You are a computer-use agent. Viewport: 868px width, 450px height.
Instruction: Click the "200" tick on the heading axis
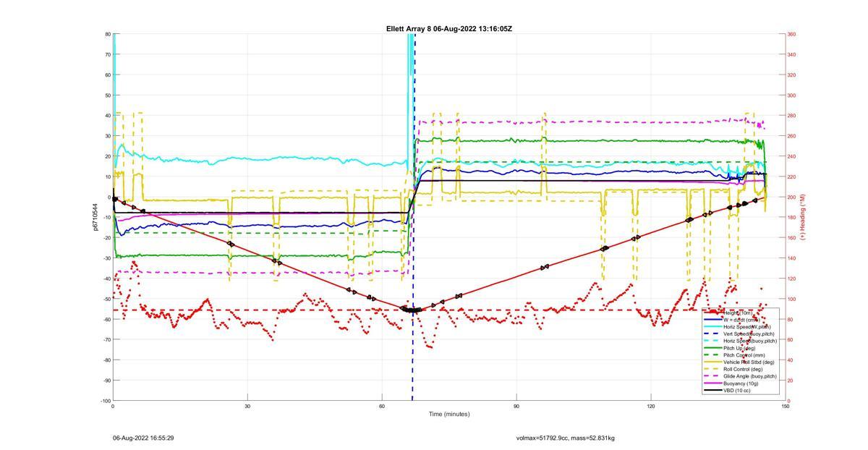tap(791, 197)
